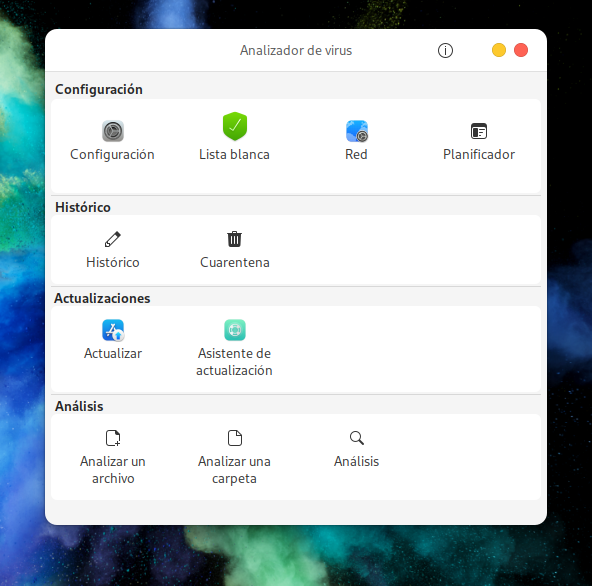Click the Lista blanca label
The height and width of the screenshot is (586, 592).
tap(234, 154)
